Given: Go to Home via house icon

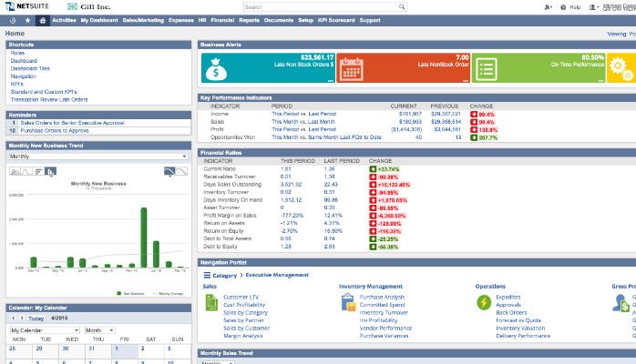Looking at the screenshot, I should point(42,19).
